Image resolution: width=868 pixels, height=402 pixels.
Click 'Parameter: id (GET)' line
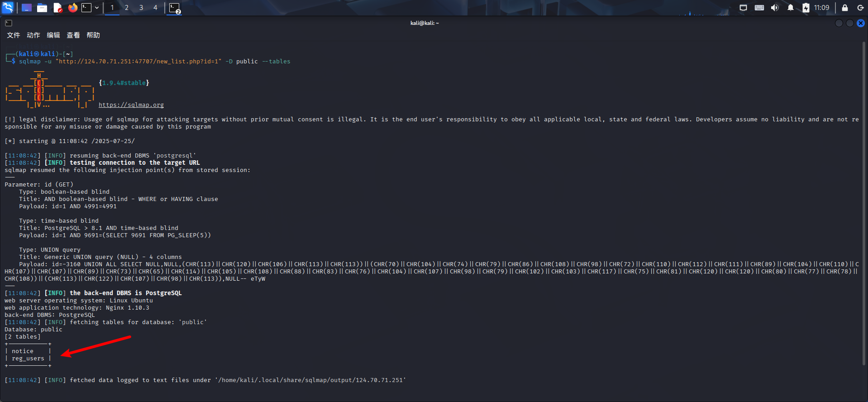tap(39, 185)
